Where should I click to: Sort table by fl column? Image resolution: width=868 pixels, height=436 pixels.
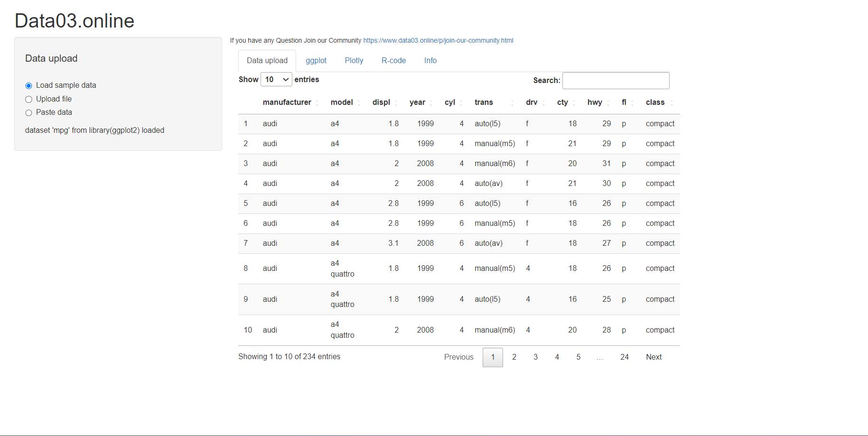pyautogui.click(x=628, y=102)
